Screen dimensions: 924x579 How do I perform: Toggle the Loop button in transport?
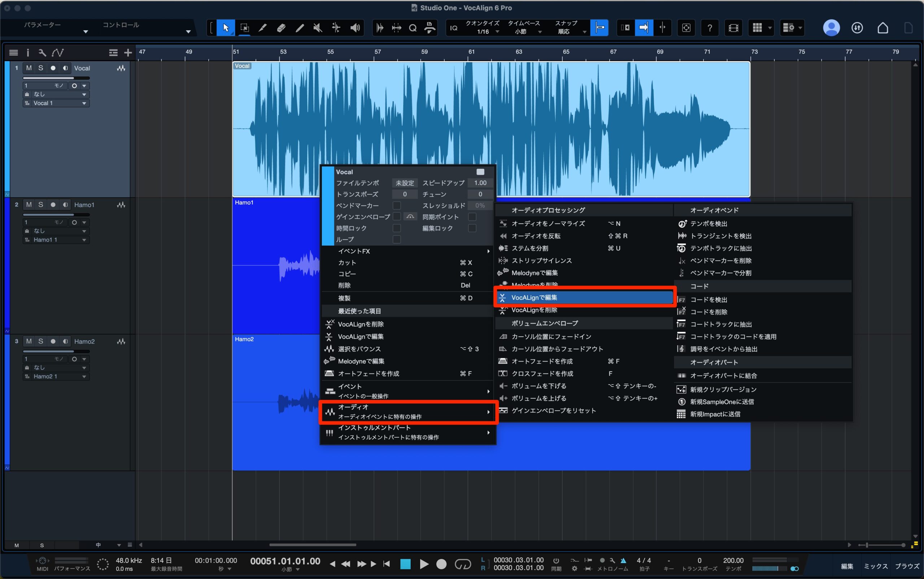463,564
